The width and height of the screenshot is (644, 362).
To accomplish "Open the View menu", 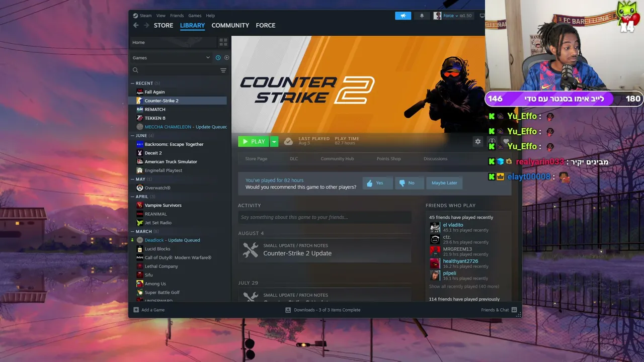I will pos(161,16).
